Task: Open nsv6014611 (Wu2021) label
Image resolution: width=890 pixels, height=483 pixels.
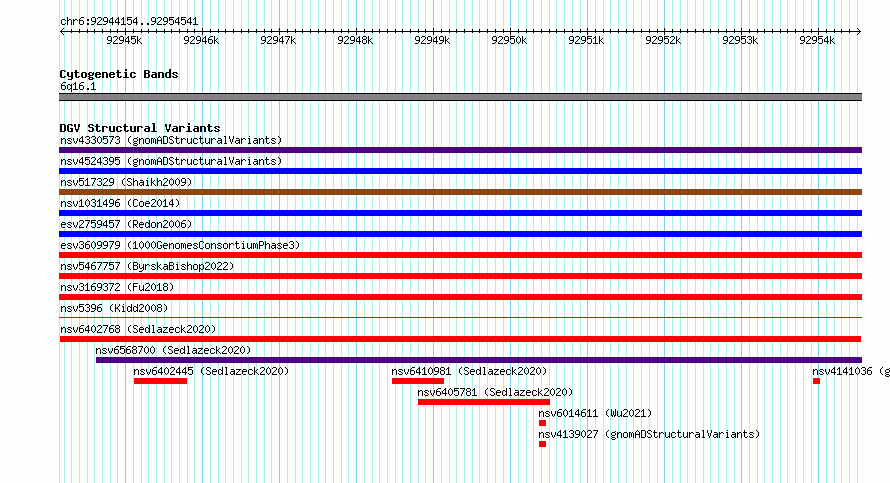Action: click(x=595, y=413)
